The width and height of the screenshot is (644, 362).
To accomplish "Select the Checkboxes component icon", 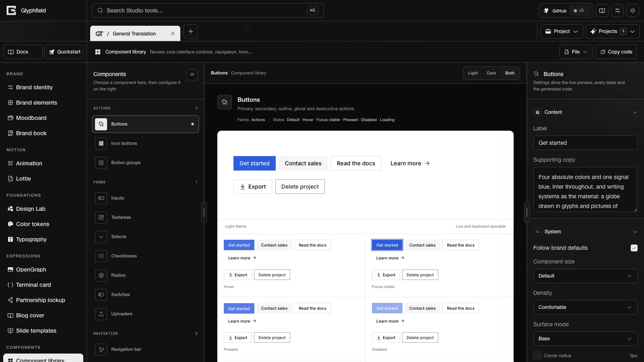I will 101,256.
